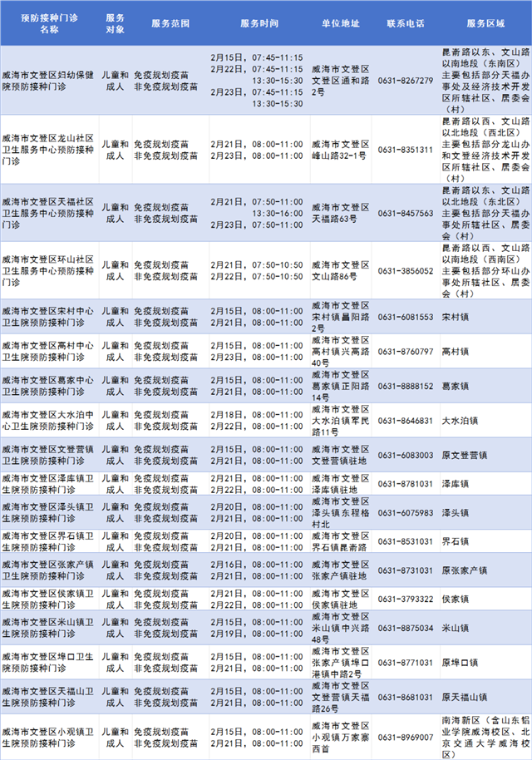The image size is (532, 760).
Task: Select the 服务区域 column header
Action: click(x=485, y=23)
